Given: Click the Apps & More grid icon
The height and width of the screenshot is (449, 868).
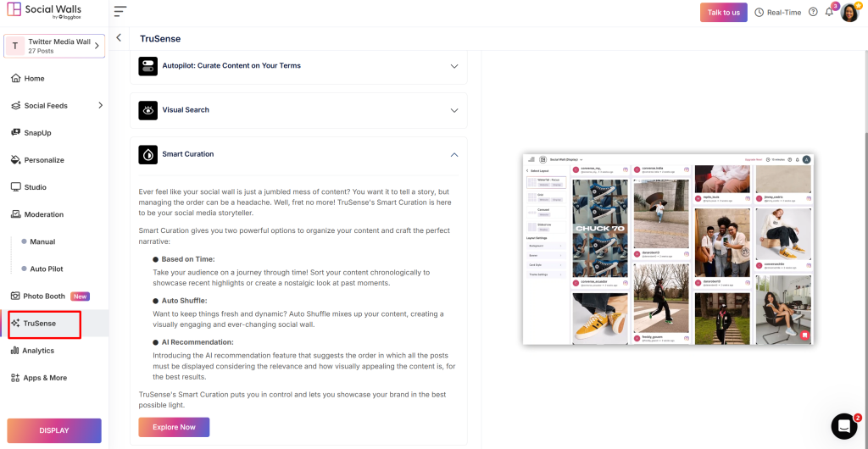Looking at the screenshot, I should tap(15, 378).
